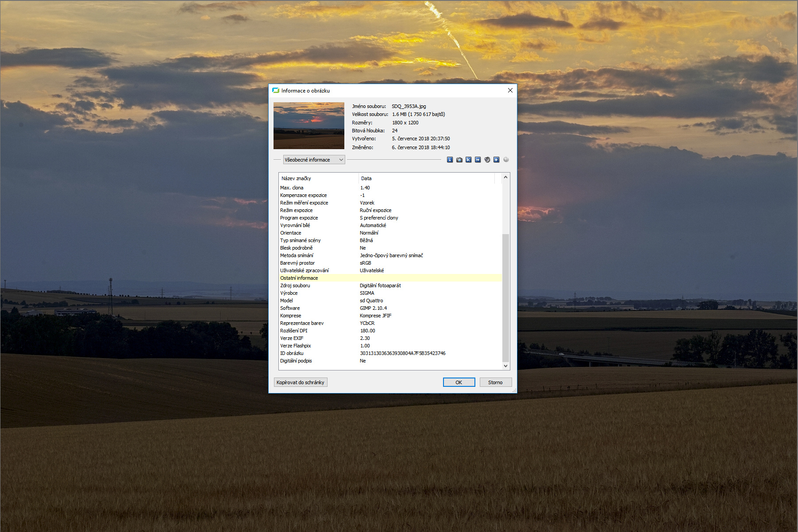Viewport: 798px width, 532px height.
Task: Click the dark round speaker-like icon
Action: pos(487,160)
